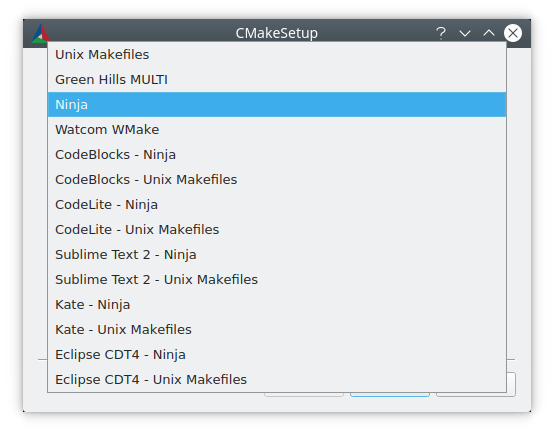Select Kate - Ninja generator
The width and height of the screenshot is (551, 432).
(277, 304)
